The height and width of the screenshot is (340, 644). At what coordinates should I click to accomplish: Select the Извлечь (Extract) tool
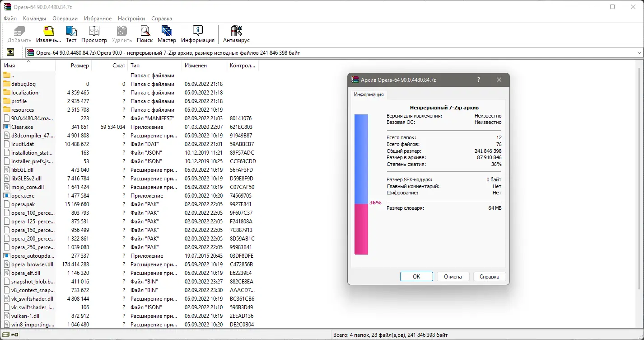48,34
